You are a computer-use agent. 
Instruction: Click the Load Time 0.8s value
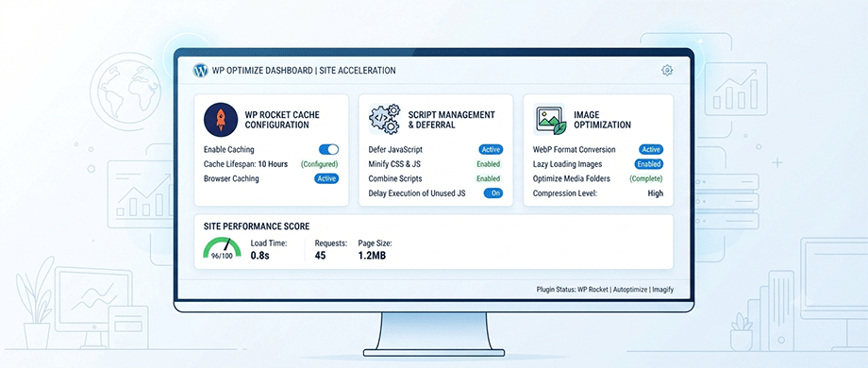click(x=260, y=256)
